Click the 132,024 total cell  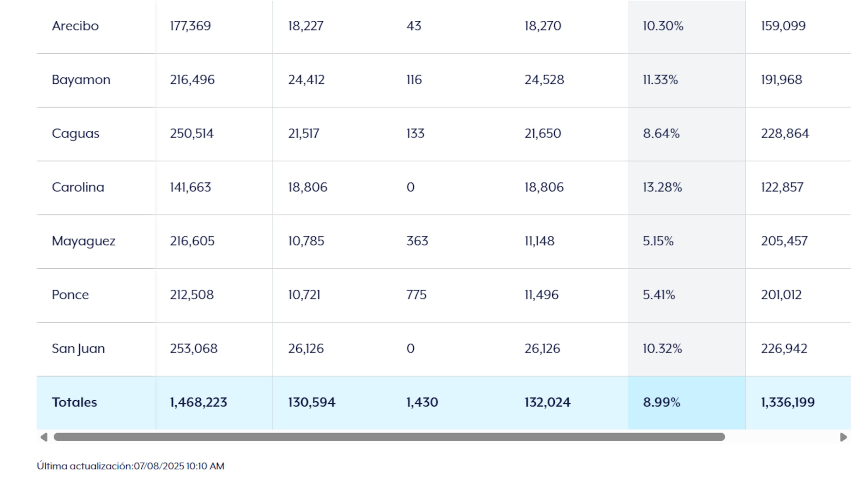click(x=547, y=402)
